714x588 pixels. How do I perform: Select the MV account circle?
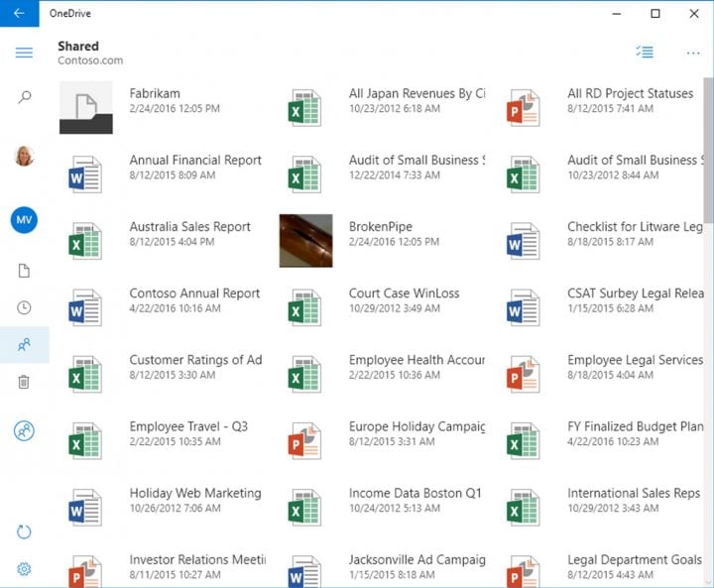click(x=24, y=220)
